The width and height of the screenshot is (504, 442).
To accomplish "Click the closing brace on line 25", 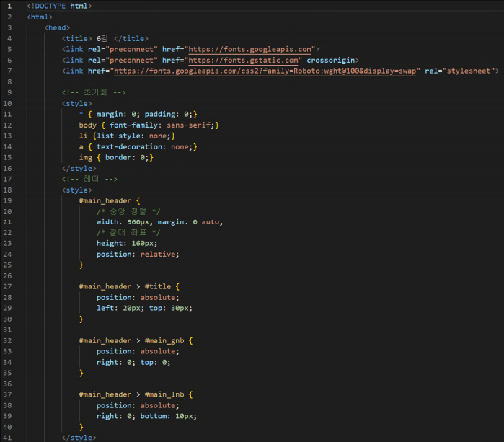I will pos(81,265).
